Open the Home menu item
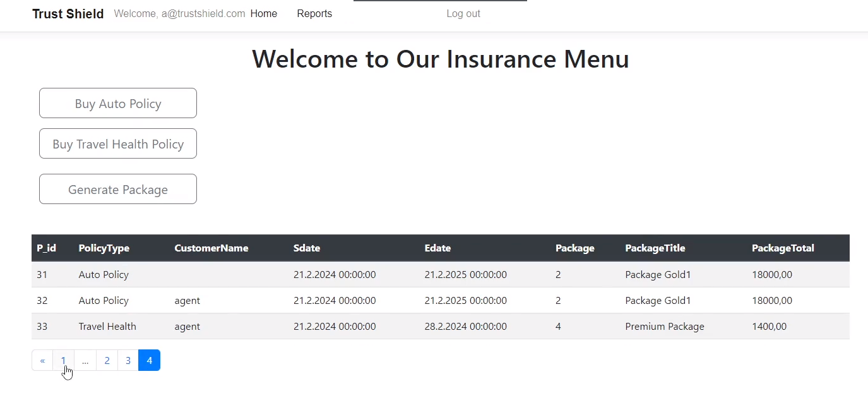868x393 pixels. click(x=263, y=14)
